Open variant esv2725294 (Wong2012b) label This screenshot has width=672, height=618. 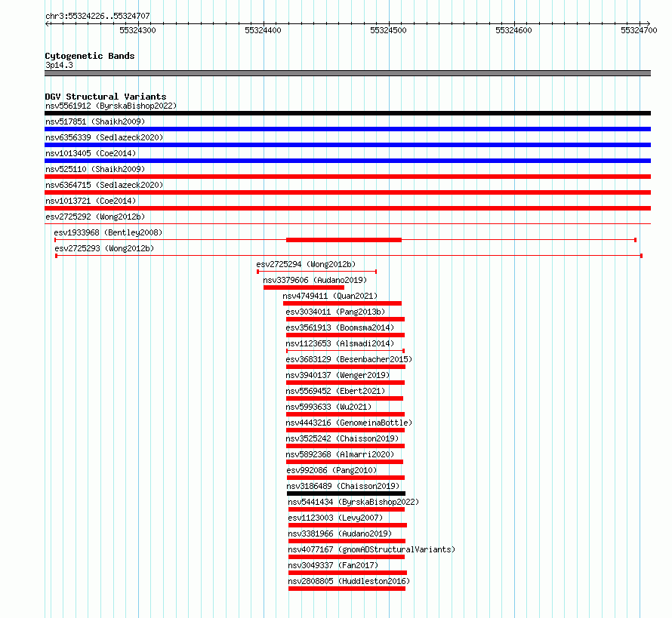point(306,264)
